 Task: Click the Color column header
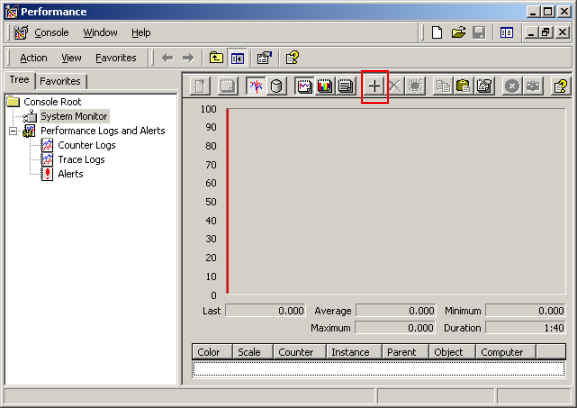click(212, 352)
